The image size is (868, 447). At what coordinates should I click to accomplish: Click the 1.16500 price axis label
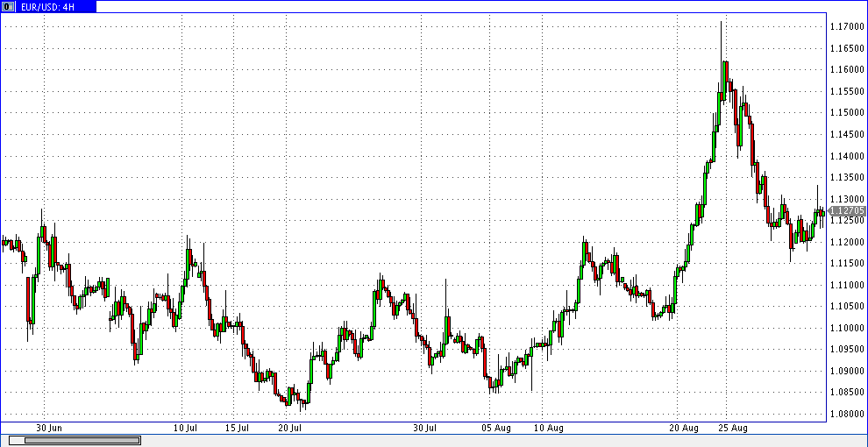tap(847, 48)
